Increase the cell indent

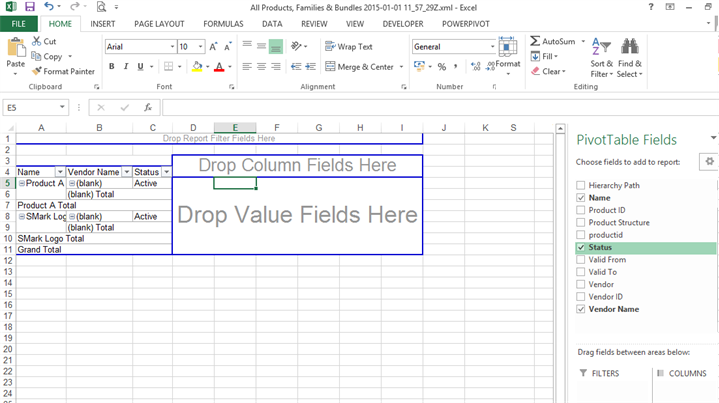click(311, 67)
